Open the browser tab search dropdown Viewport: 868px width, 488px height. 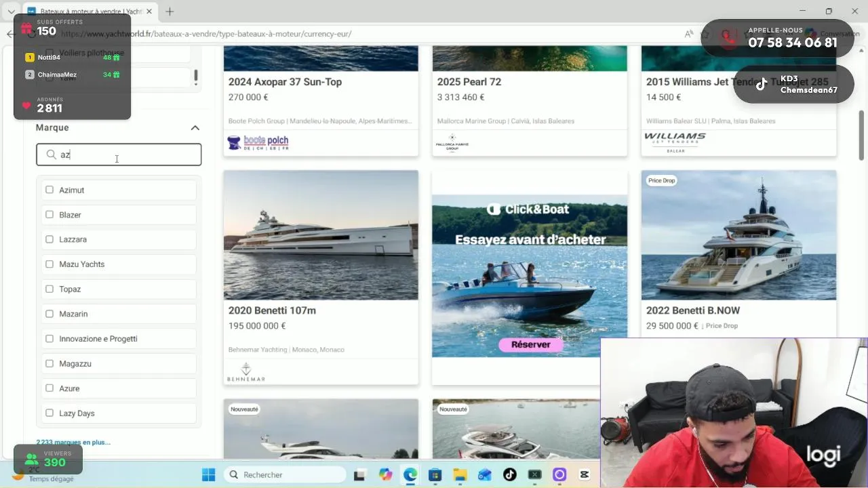(x=11, y=12)
